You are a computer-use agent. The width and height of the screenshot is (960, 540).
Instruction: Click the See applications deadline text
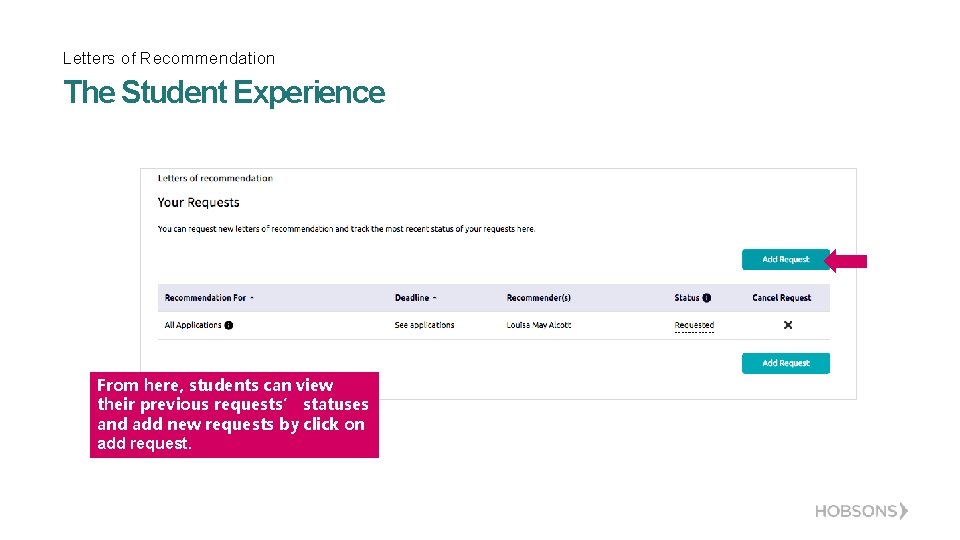424,325
